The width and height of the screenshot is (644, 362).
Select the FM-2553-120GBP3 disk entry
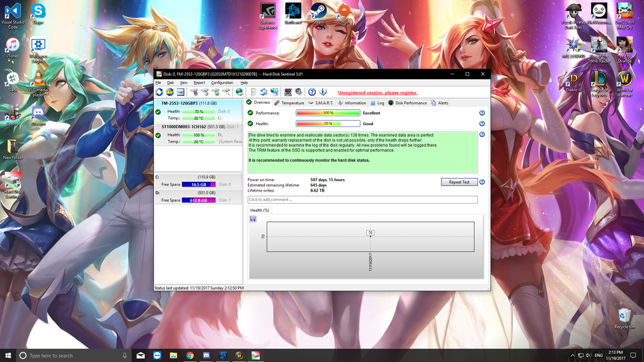click(188, 103)
